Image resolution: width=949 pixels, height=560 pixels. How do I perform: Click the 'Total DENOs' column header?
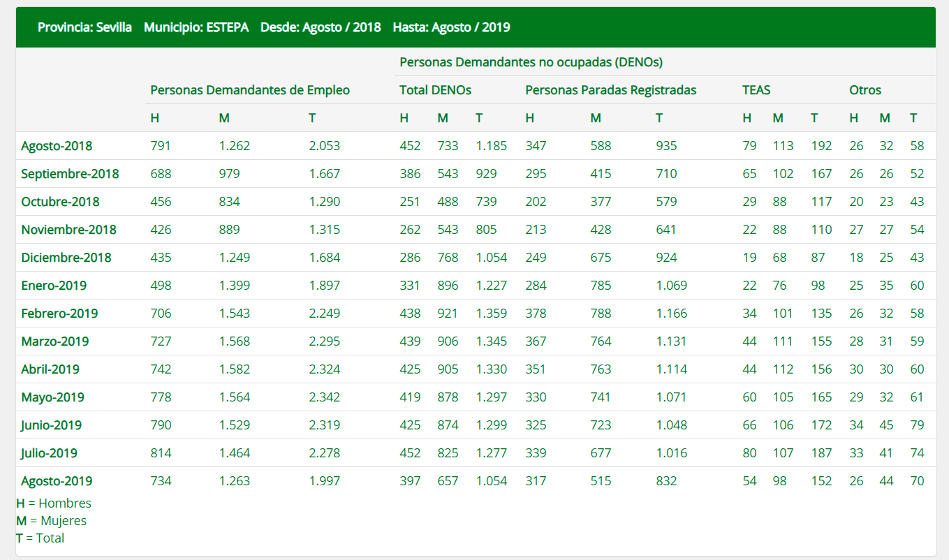[x=435, y=90]
